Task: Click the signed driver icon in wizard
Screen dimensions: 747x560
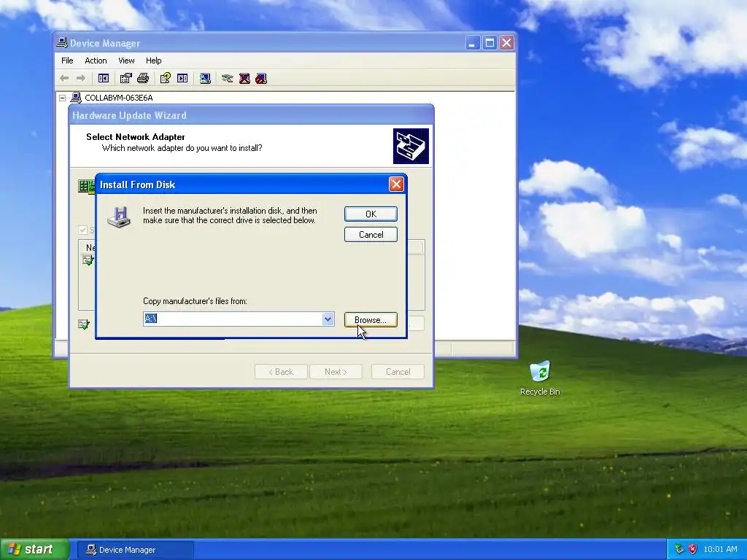Action: (84, 324)
